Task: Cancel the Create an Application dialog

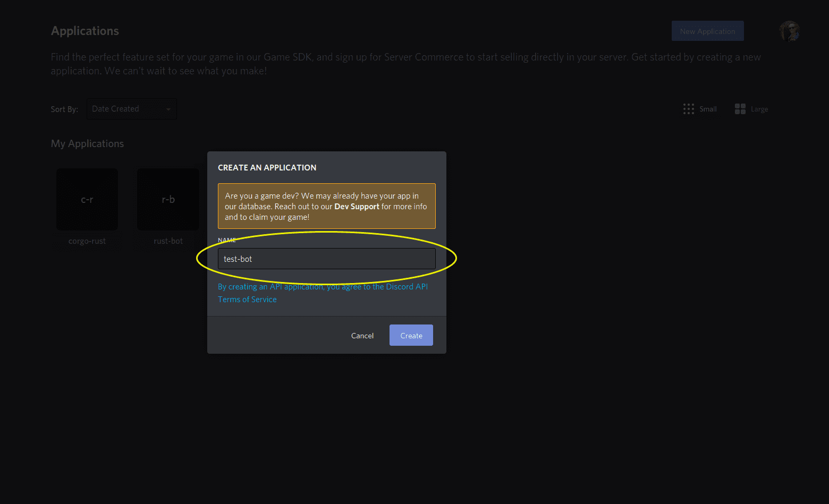Action: [362, 336]
